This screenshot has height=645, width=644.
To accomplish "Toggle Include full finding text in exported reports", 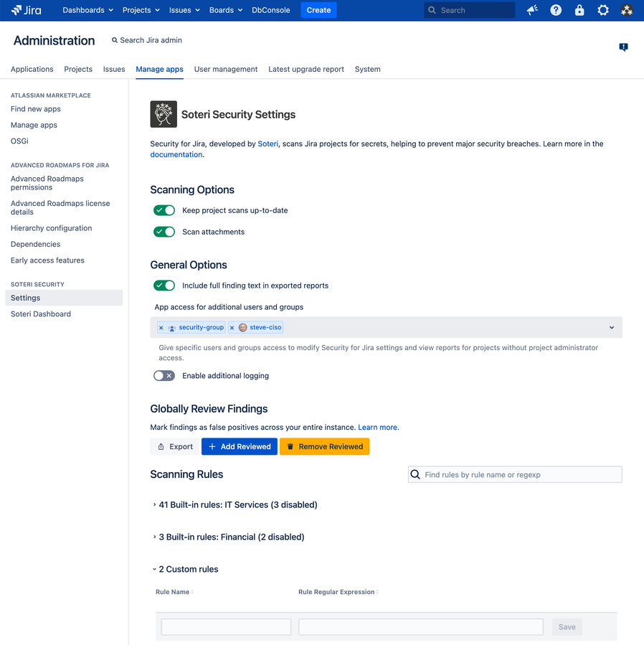I will point(164,286).
